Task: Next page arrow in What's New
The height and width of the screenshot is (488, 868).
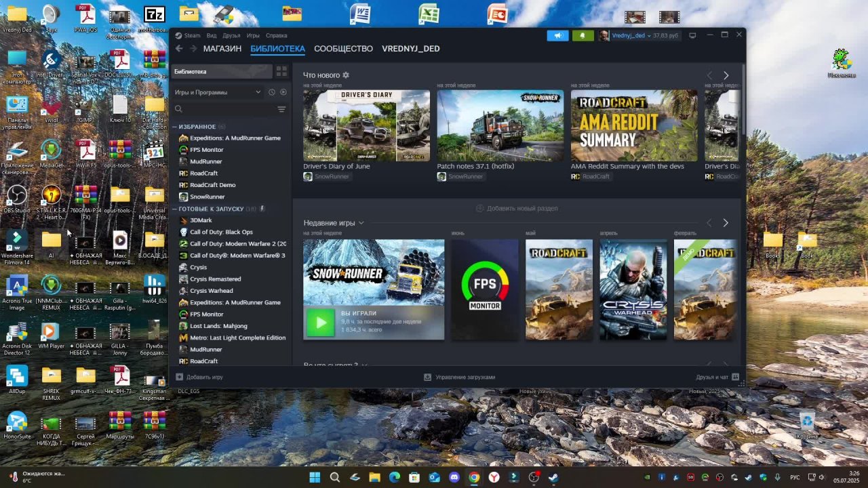Action: click(726, 75)
